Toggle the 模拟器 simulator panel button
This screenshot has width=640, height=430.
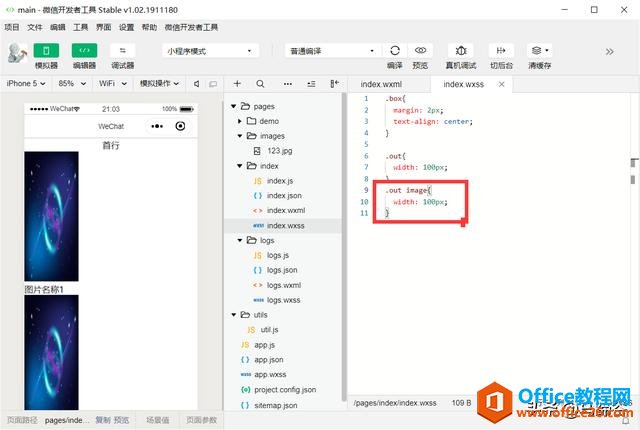46,50
